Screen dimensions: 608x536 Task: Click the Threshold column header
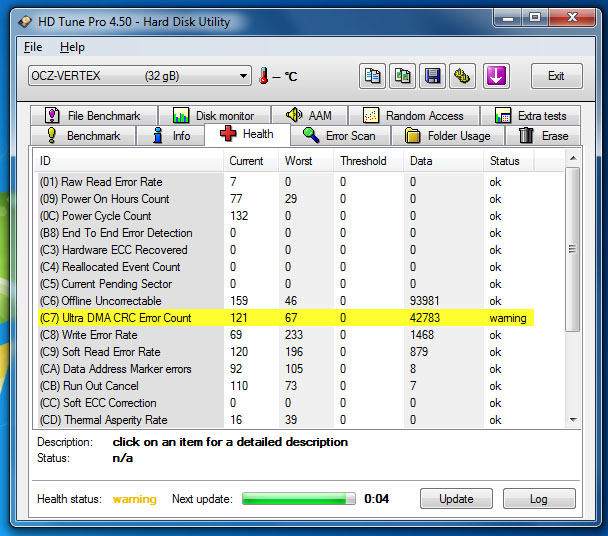coord(368,161)
